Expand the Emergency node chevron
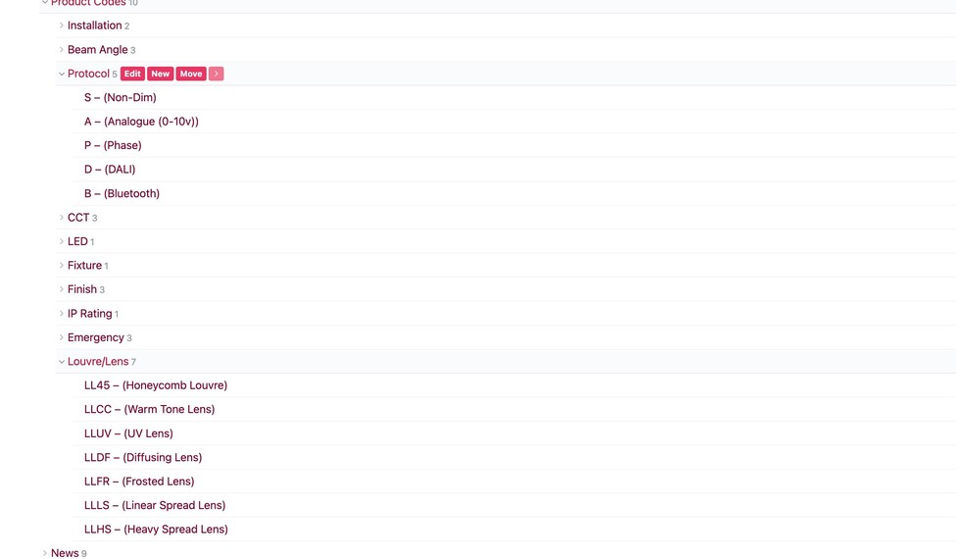 [61, 337]
